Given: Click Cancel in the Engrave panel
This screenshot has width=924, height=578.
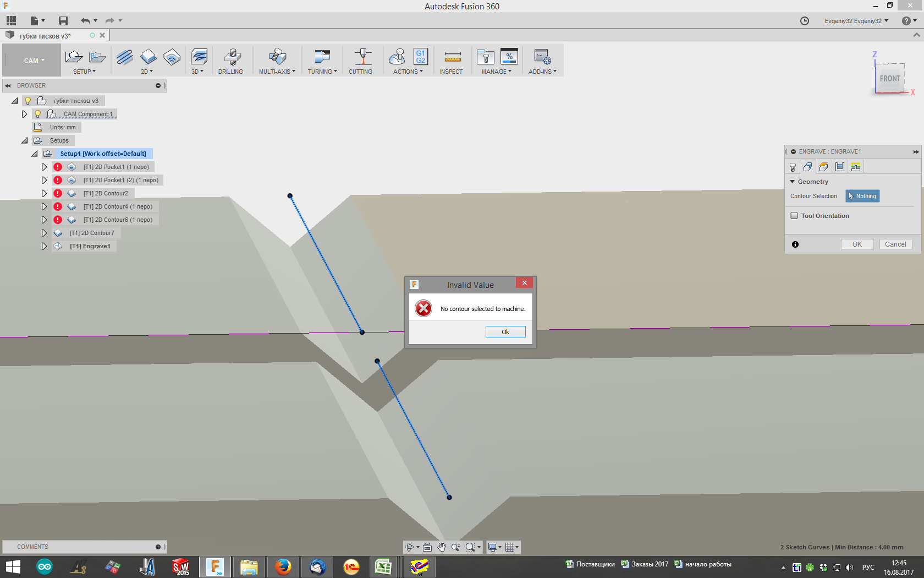Looking at the screenshot, I should coord(895,244).
